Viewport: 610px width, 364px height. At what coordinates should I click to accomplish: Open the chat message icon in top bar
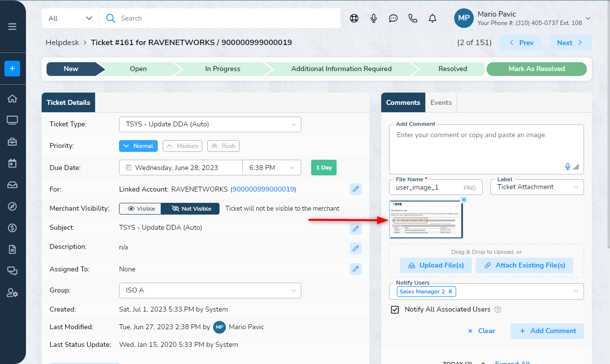pyautogui.click(x=393, y=18)
